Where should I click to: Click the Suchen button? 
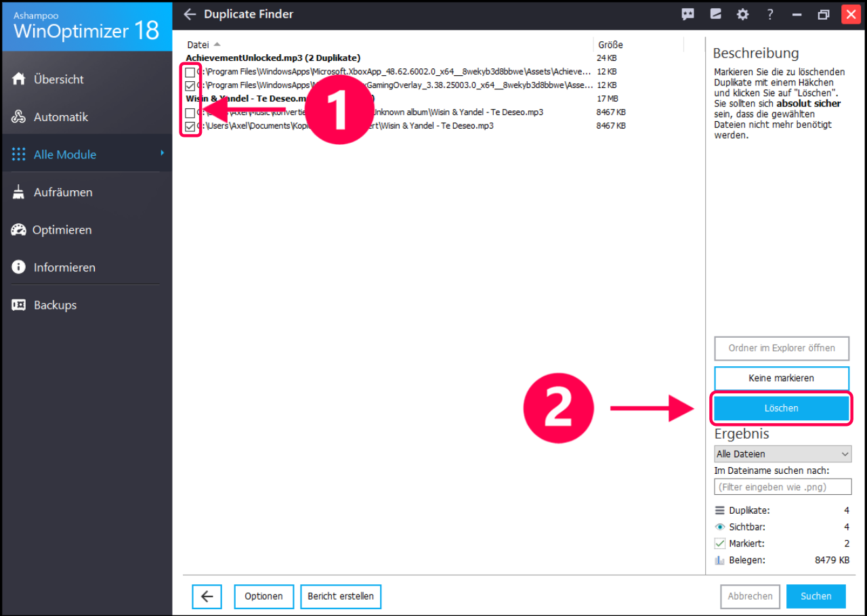816,596
